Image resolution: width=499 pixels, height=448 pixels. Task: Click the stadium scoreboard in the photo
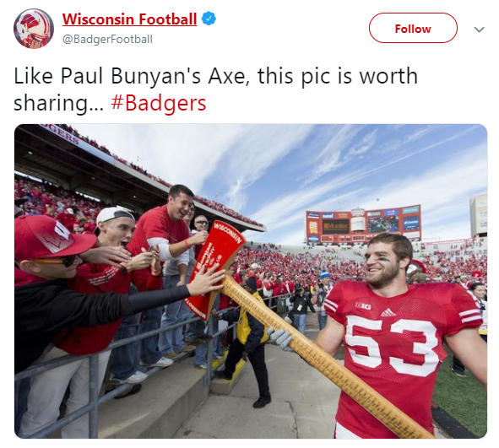coord(363,224)
